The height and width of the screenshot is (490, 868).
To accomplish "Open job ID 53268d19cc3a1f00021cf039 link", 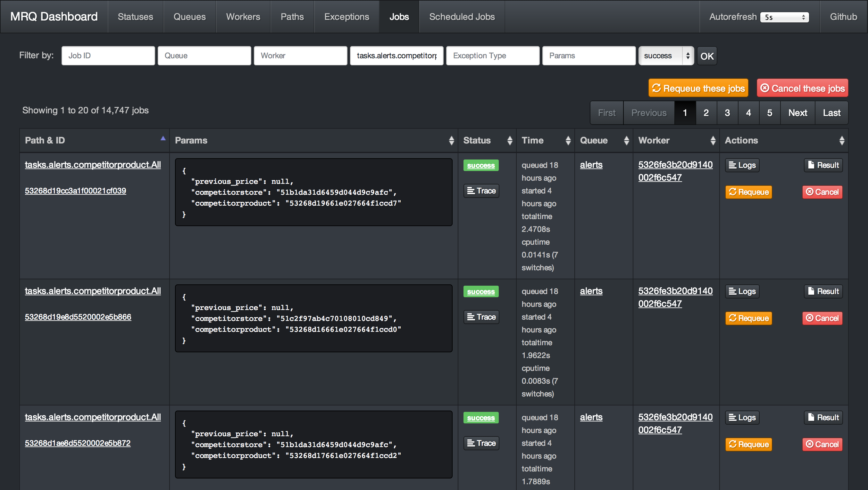I will point(75,191).
